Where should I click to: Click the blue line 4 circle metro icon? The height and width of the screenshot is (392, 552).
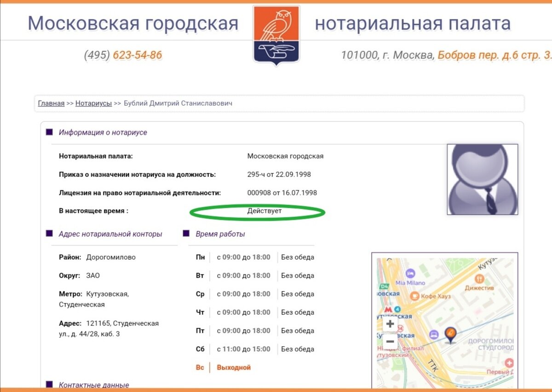[397, 309]
